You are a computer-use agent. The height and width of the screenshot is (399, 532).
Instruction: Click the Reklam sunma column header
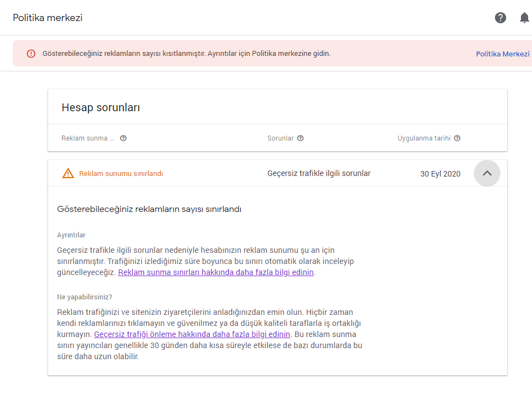(88, 138)
